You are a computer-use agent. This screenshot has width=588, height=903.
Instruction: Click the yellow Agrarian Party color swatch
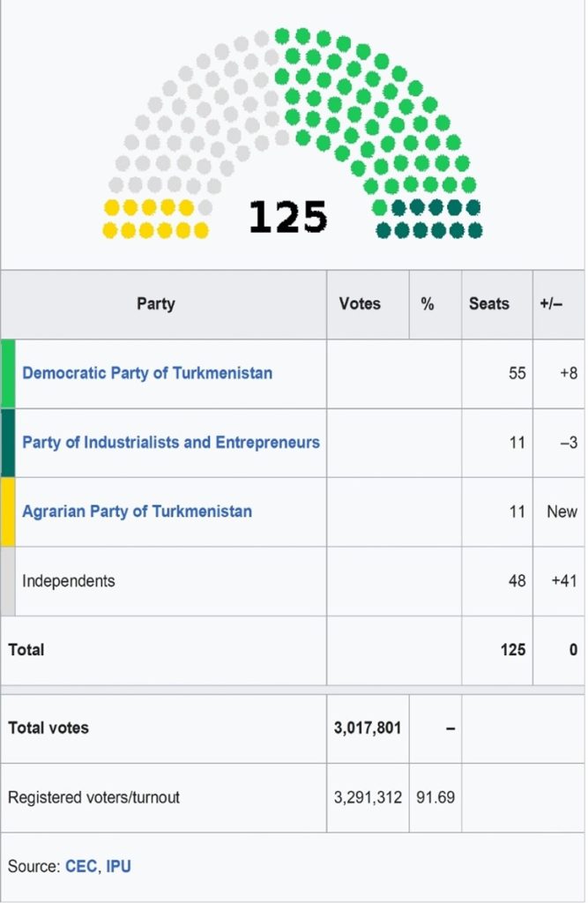pos(8,512)
